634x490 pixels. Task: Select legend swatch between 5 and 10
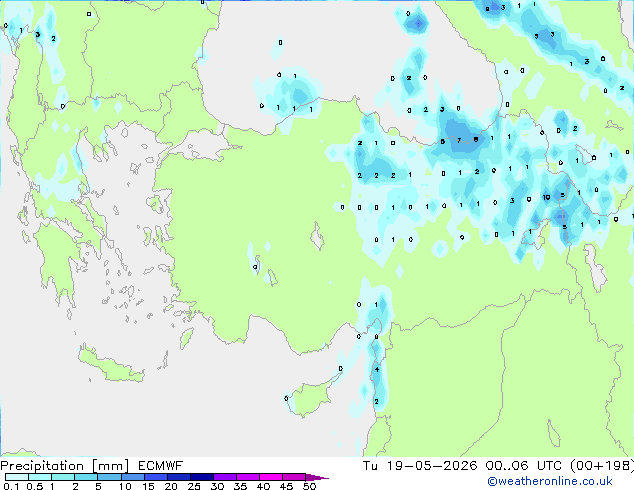(110, 477)
